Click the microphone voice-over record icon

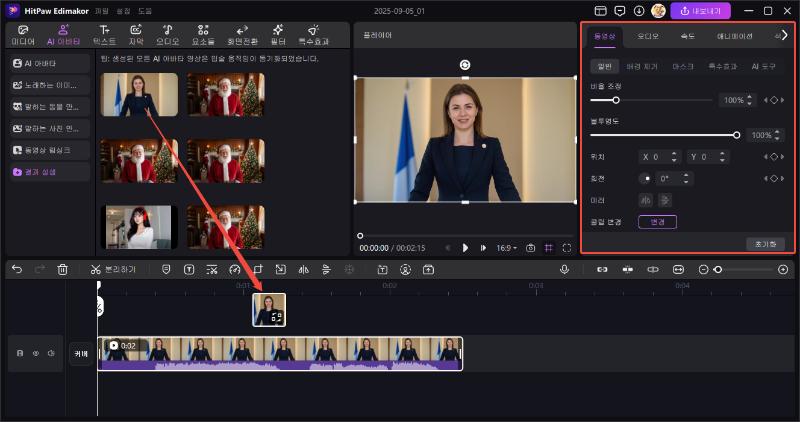point(564,269)
